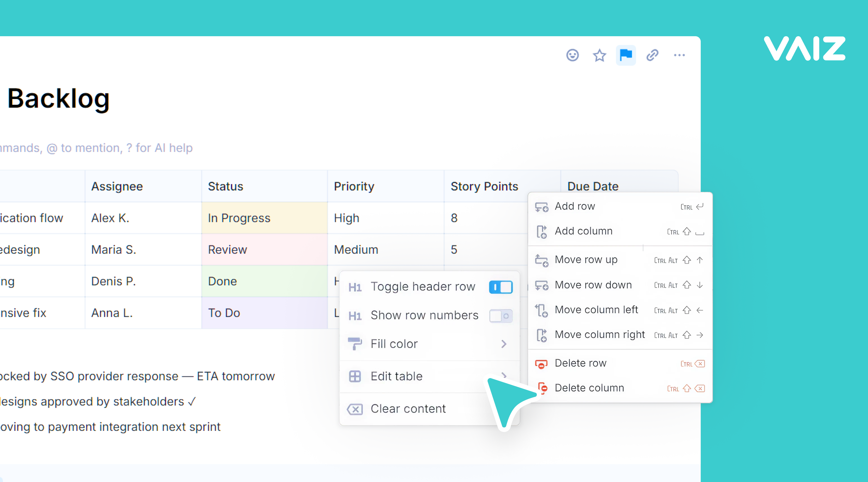This screenshot has width=868, height=482.
Task: Click the Move row up icon
Action: [x=541, y=260]
